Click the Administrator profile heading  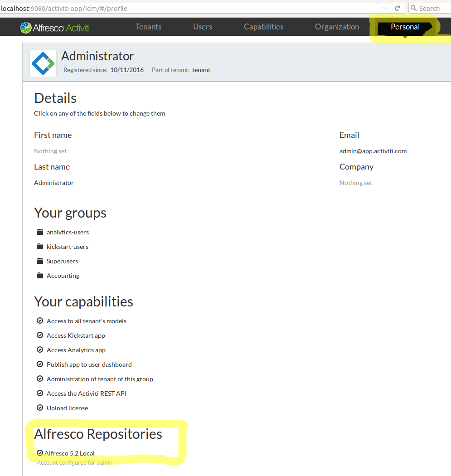97,56
